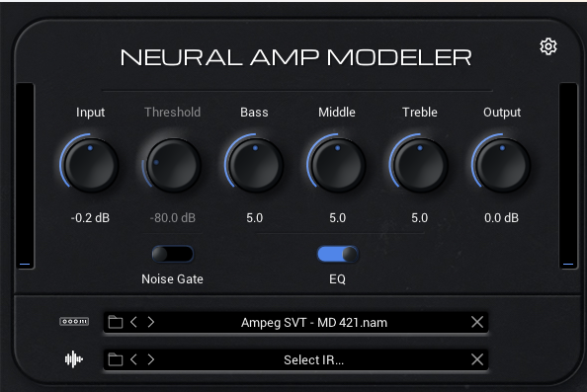The image size is (587, 392).
Task: Click the Bass 5.0 value
Action: pyautogui.click(x=255, y=217)
